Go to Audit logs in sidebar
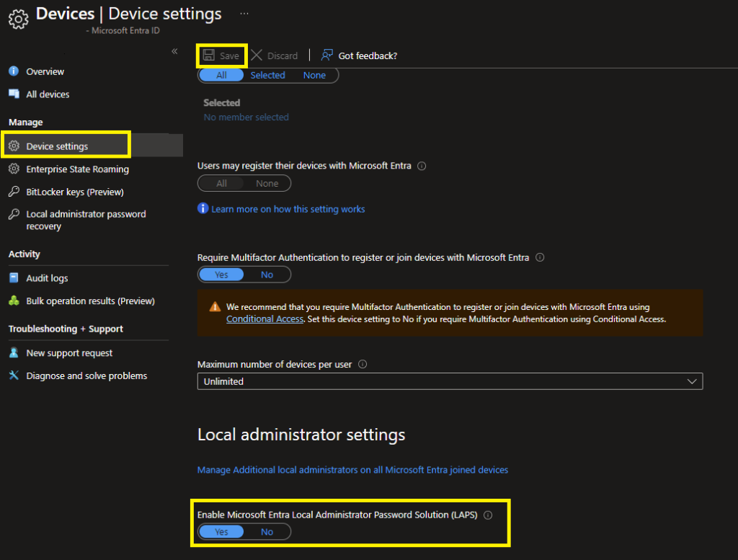The width and height of the screenshot is (738, 560). 47,278
